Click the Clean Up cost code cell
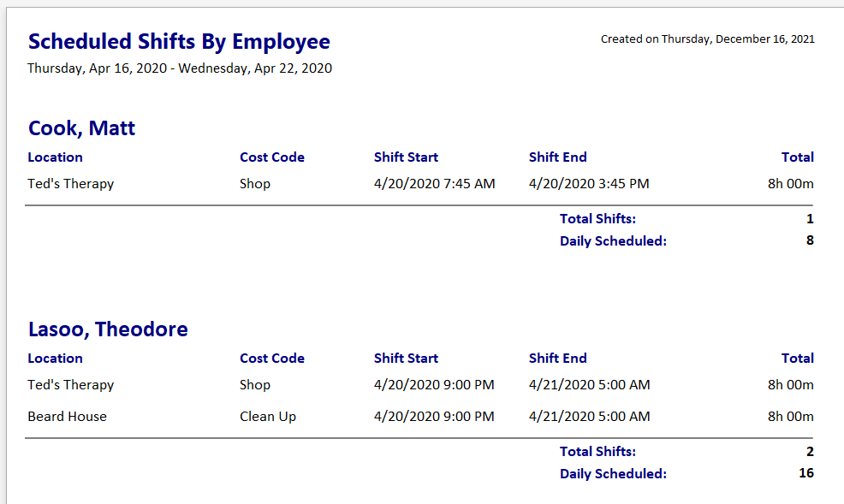Viewport: 844px width, 504px height. [x=267, y=417]
